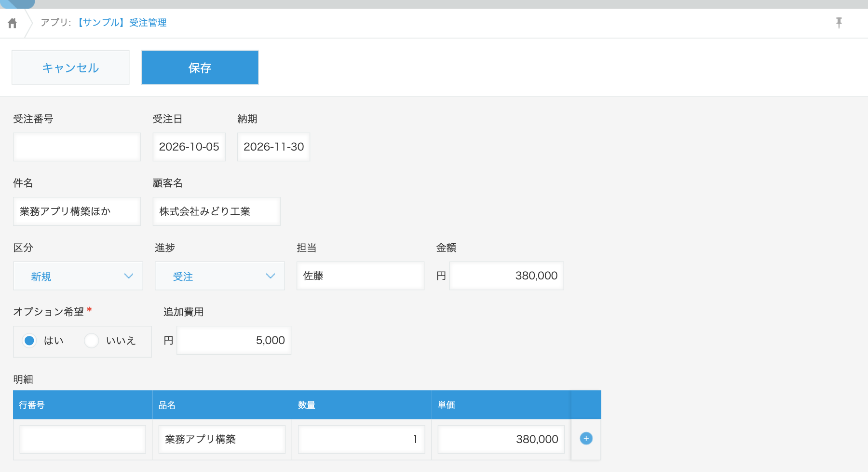Edit the 担当 field containing 佐藤
The image size is (868, 472).
361,276
